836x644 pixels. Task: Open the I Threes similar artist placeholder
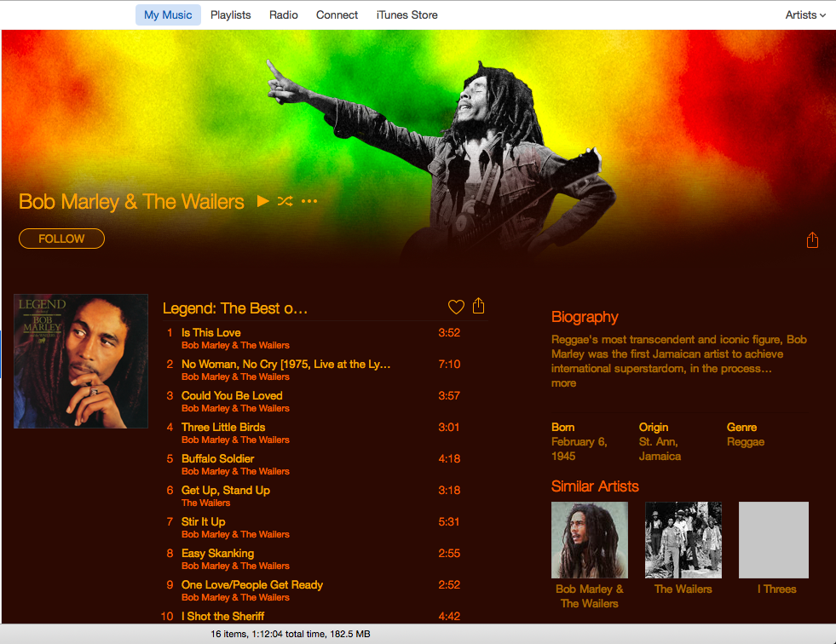[774, 540]
